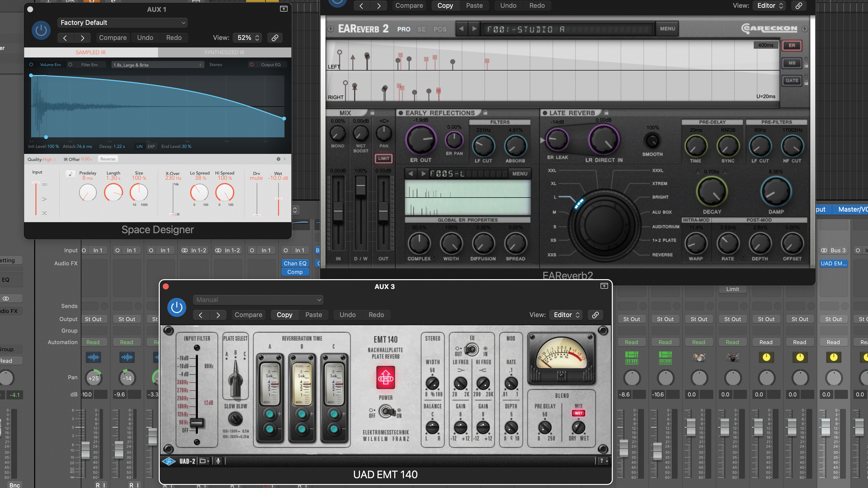Screen dimensions: 868x488
Task: Click Universal Audio logo icon
Action: 169,461
